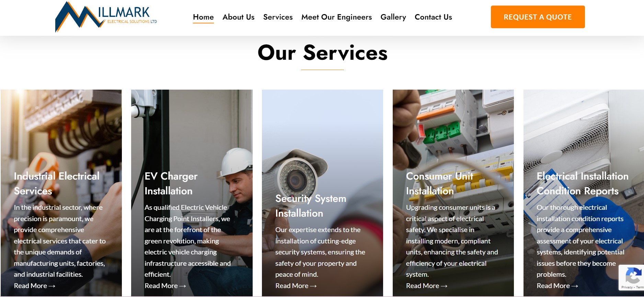Open the Services menu item

pyautogui.click(x=278, y=17)
